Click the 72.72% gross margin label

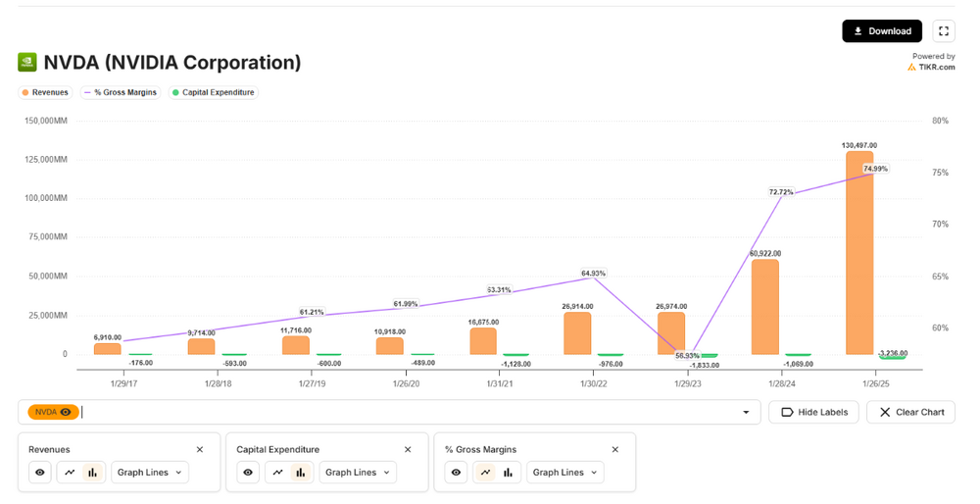[x=781, y=192]
